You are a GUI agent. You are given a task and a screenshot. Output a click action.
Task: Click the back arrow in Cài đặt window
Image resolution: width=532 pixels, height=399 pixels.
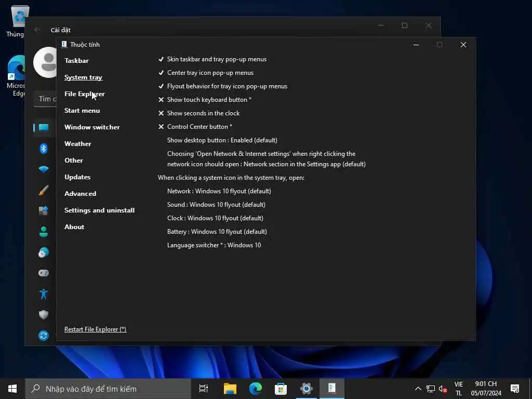click(37, 30)
